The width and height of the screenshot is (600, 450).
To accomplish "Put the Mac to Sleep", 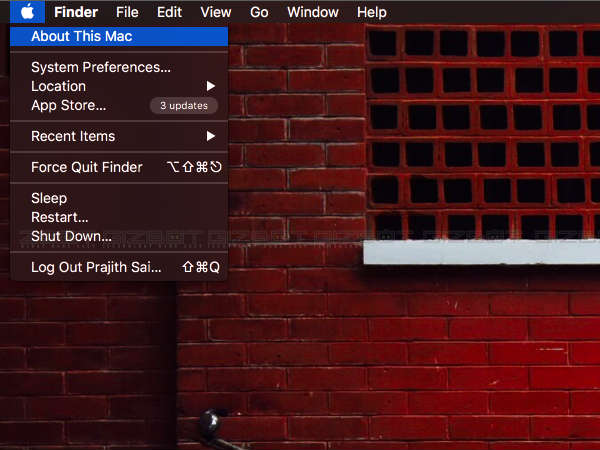I will [49, 198].
